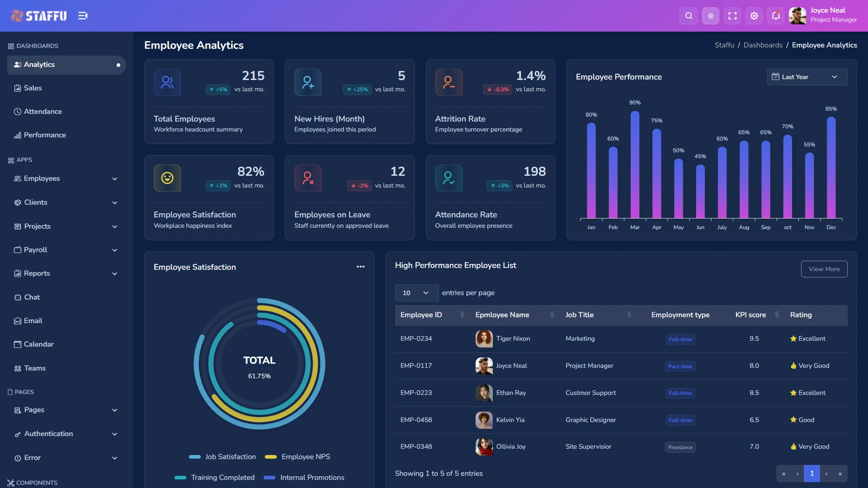
Task: Click Ethan Ray's avatar
Action: coord(484,393)
